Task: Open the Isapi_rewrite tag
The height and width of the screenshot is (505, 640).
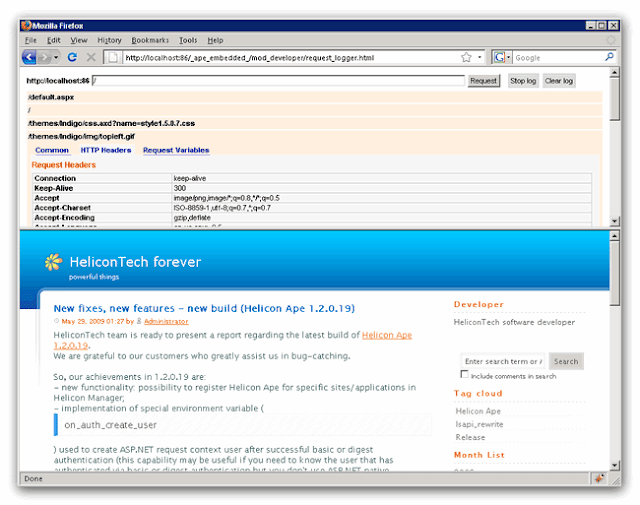Action: click(479, 424)
